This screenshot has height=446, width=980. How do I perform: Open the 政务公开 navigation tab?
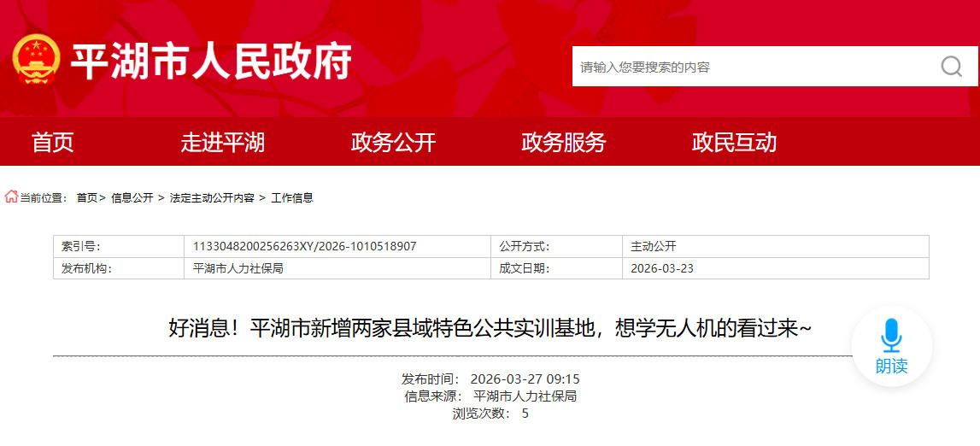[393, 143]
